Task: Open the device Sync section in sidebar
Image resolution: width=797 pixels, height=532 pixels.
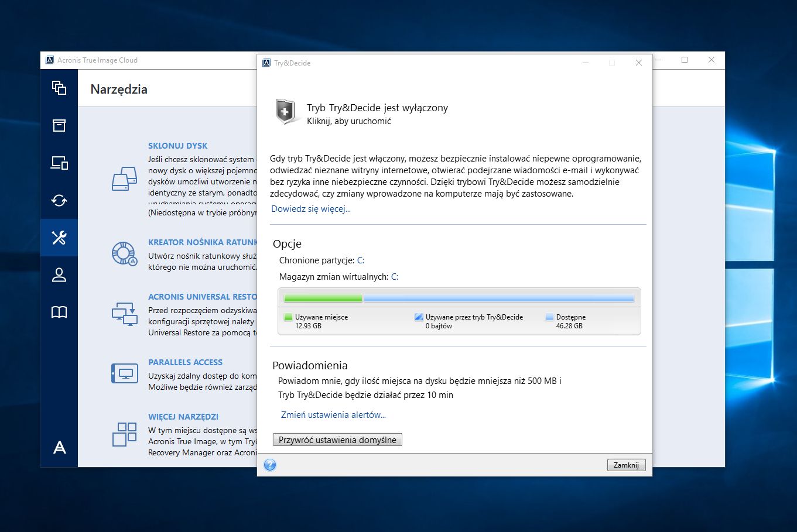Action: coord(59,163)
